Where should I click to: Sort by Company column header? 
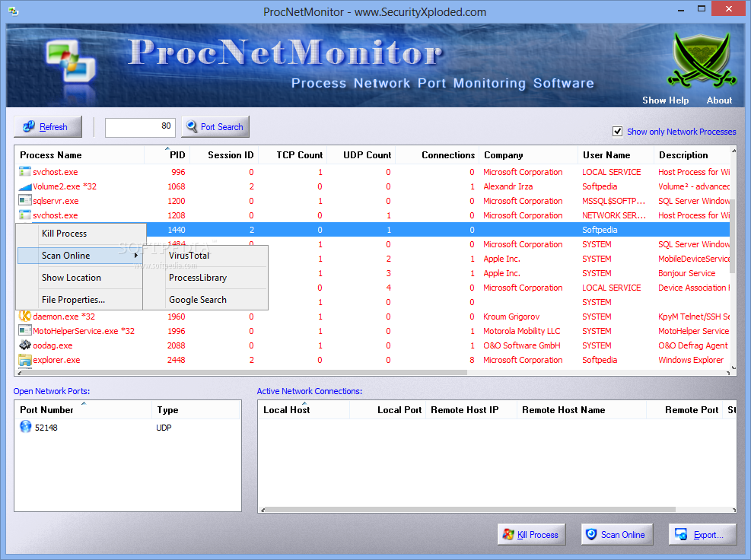[x=528, y=154]
